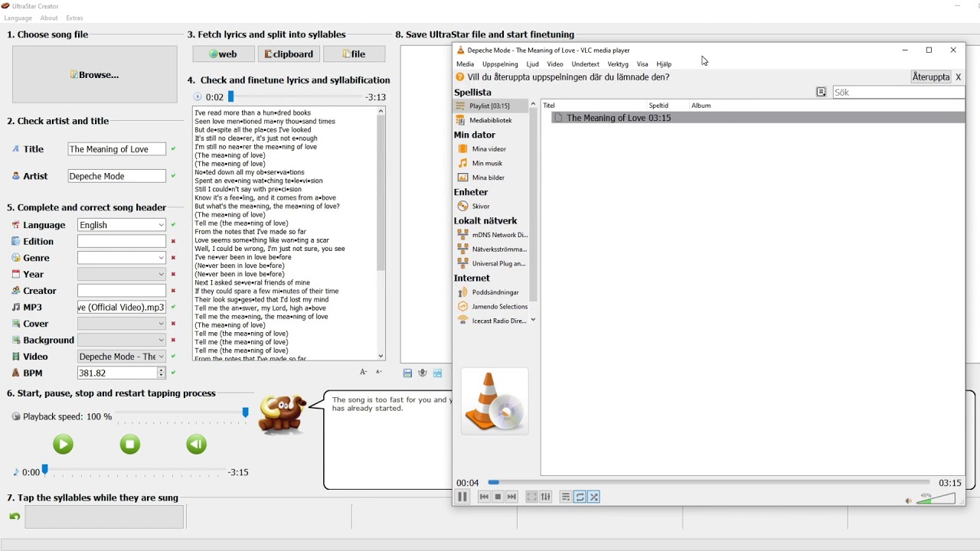Click the save UltraStar file icon
Screen dimensions: 980x551
coord(407,373)
